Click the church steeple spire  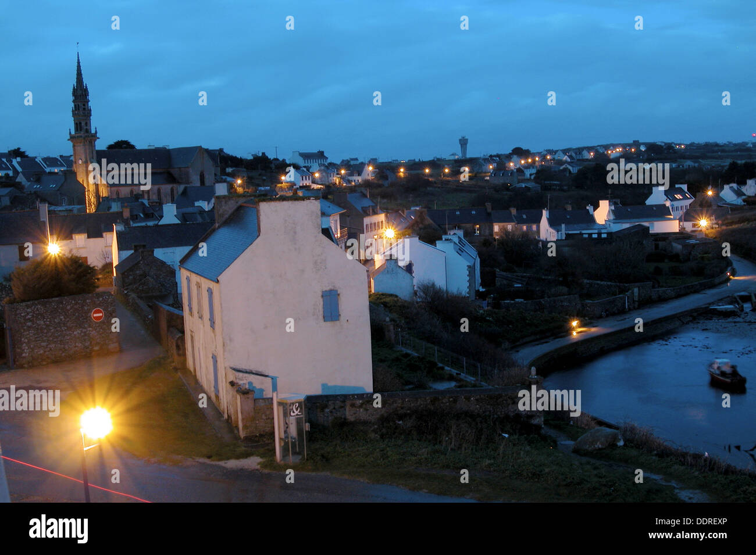click(79, 76)
